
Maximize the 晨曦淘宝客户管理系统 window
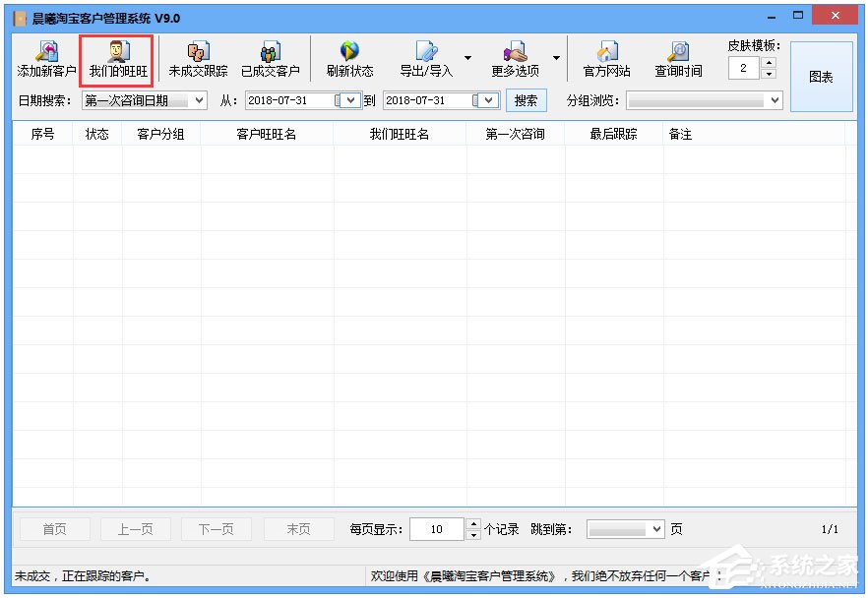[x=798, y=16]
